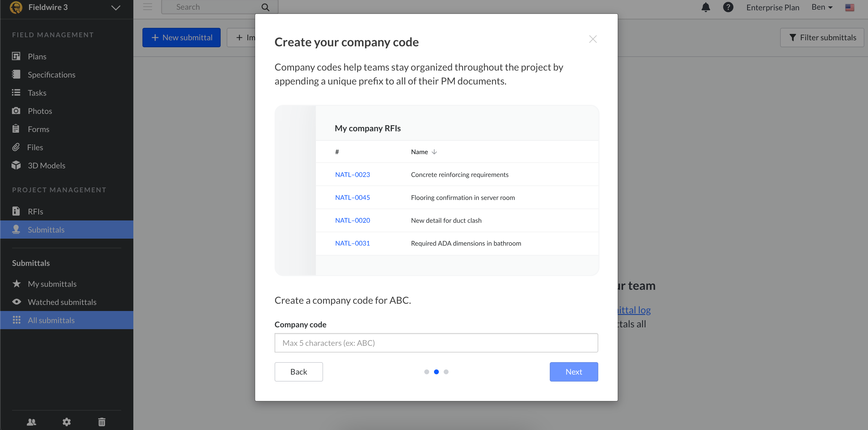Sort by the Name column arrow

click(434, 152)
